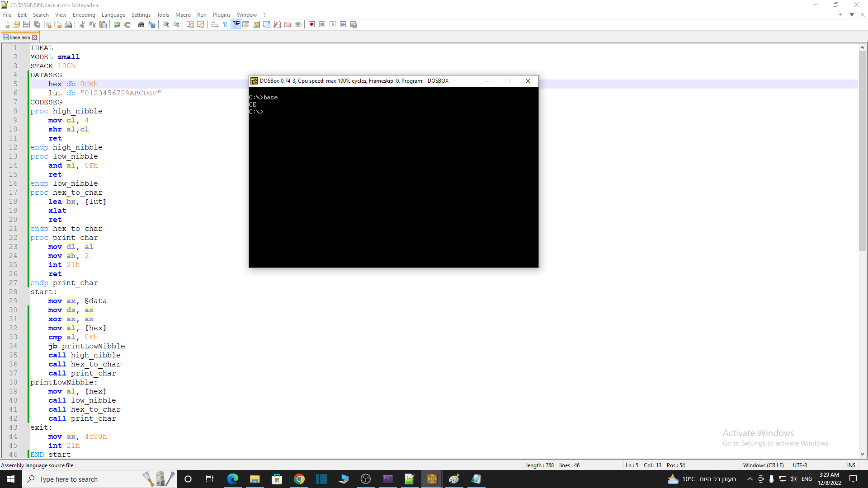Click the editor vertical scrollbar down arrow
The image size is (868, 488).
pyautogui.click(x=862, y=454)
